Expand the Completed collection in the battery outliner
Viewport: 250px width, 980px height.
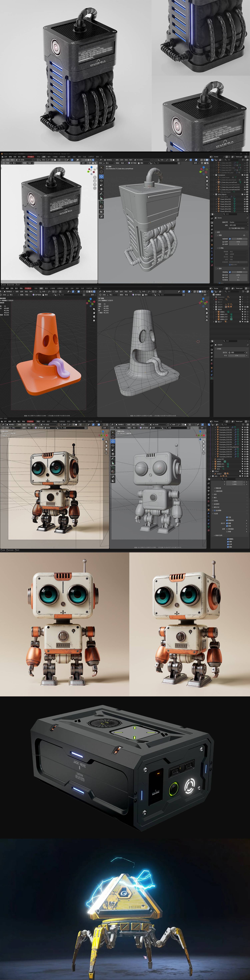click(x=214, y=175)
